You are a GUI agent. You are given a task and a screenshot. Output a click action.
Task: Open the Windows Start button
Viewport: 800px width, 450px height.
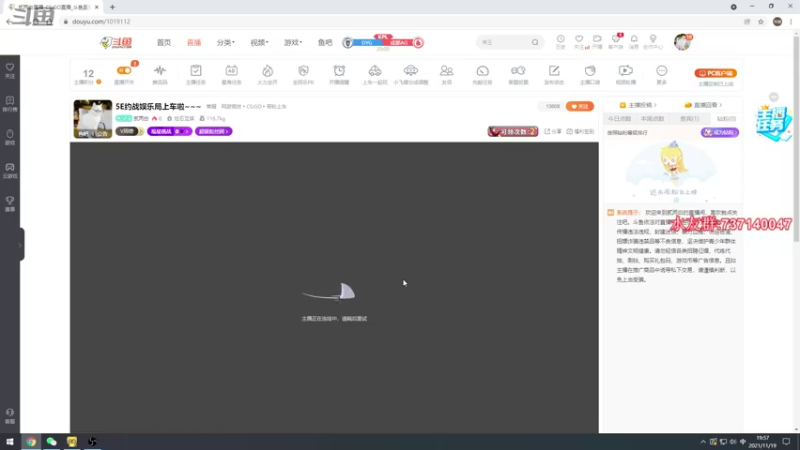click(10, 442)
